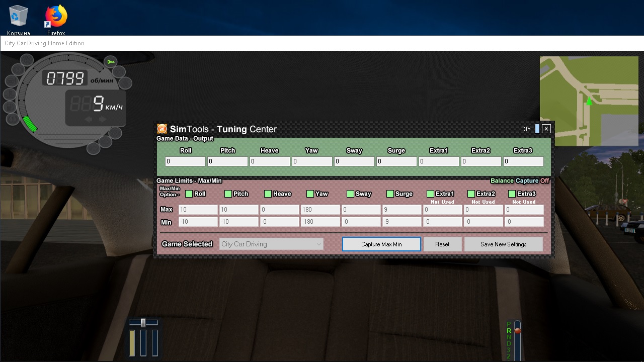This screenshot has height=362, width=644.
Task: Click the steering position slider handle
Action: click(143, 322)
